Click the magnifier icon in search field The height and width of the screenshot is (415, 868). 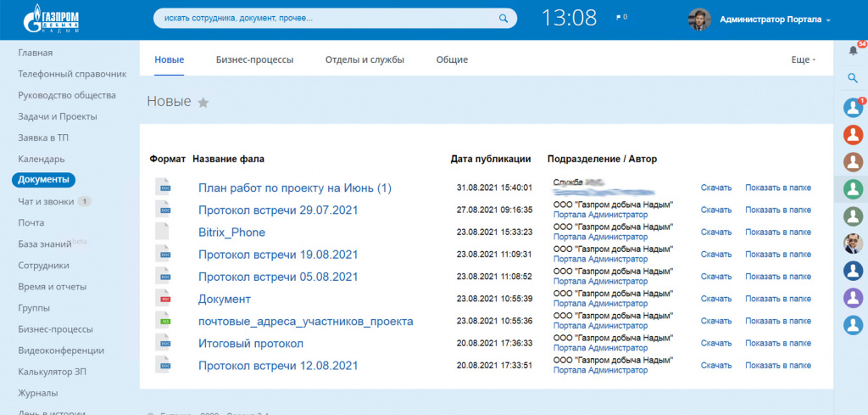pos(504,19)
